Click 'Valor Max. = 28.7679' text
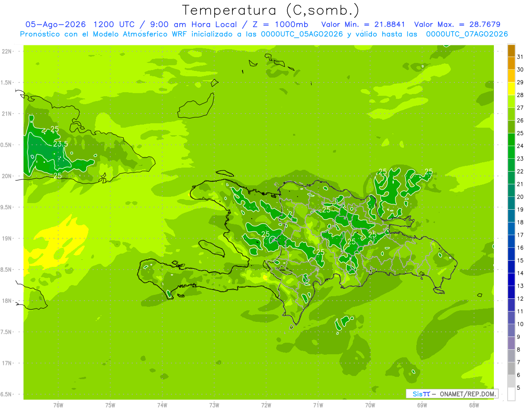 coord(457,24)
